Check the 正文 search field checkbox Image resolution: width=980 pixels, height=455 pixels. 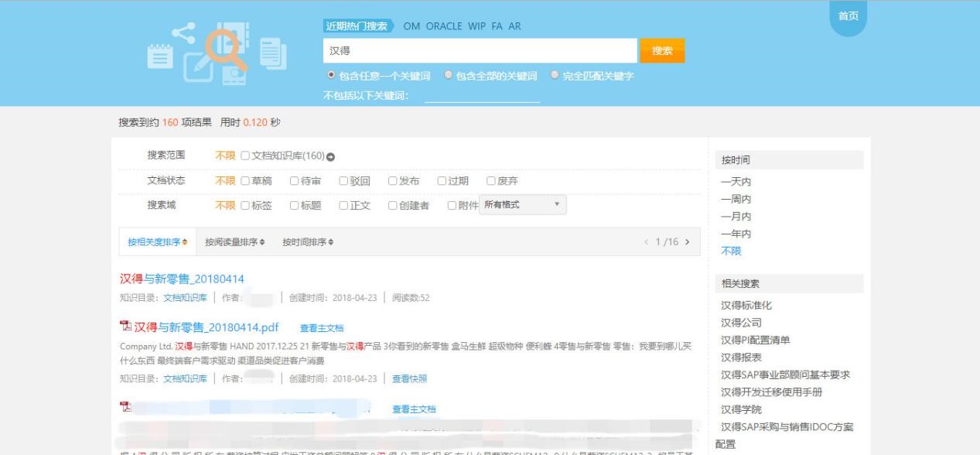(x=344, y=205)
